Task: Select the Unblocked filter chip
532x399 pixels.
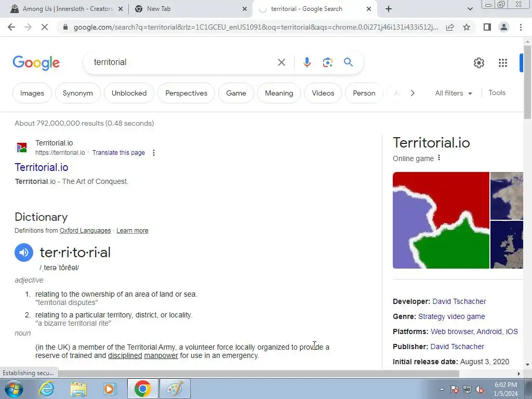Action: (x=129, y=93)
